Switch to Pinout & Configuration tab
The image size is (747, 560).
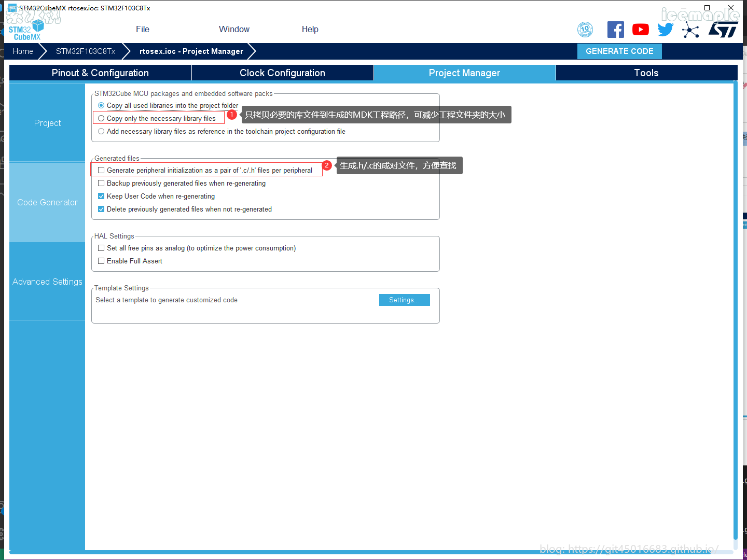coord(100,73)
